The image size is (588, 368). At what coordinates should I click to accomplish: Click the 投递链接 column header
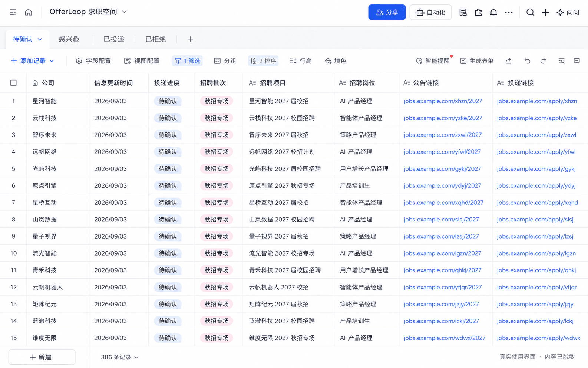[540, 83]
